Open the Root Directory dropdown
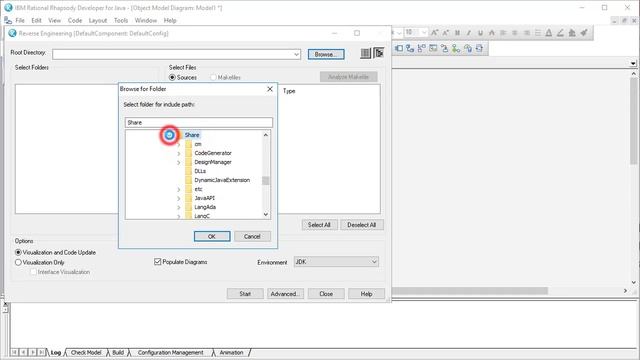This screenshot has width=640, height=360. click(x=296, y=54)
